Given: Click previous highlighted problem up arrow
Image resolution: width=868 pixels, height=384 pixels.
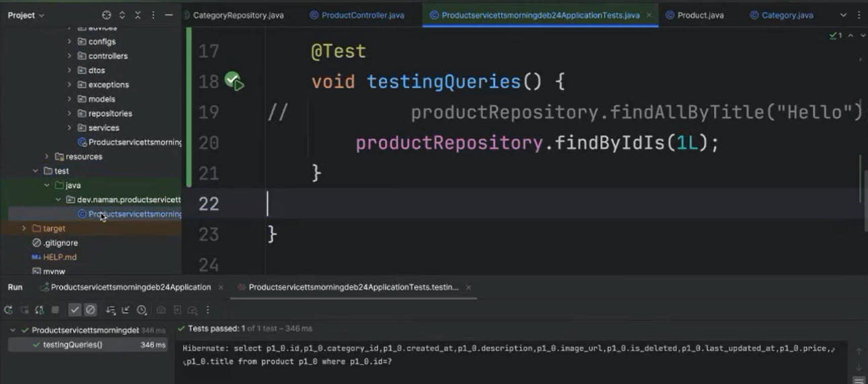Looking at the screenshot, I should 851,35.
